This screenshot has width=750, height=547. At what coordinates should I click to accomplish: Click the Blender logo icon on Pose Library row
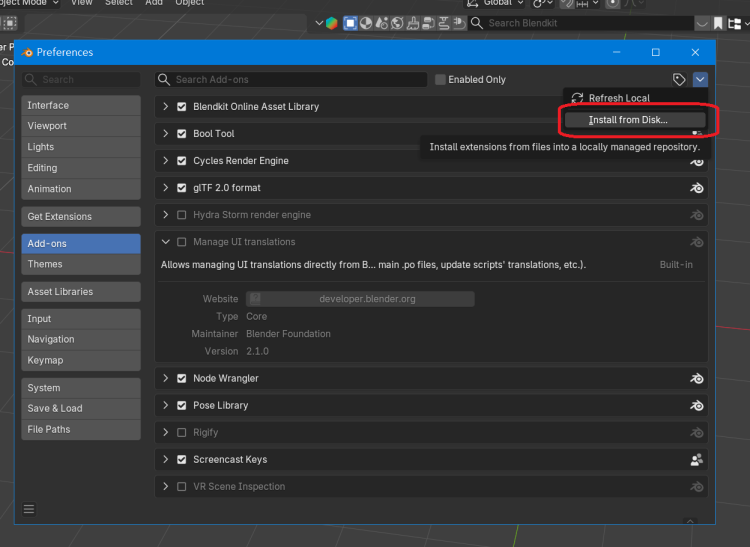click(x=696, y=405)
